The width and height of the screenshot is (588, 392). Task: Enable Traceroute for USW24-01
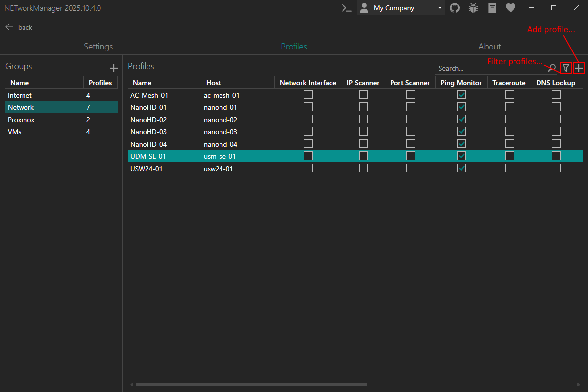coord(509,168)
